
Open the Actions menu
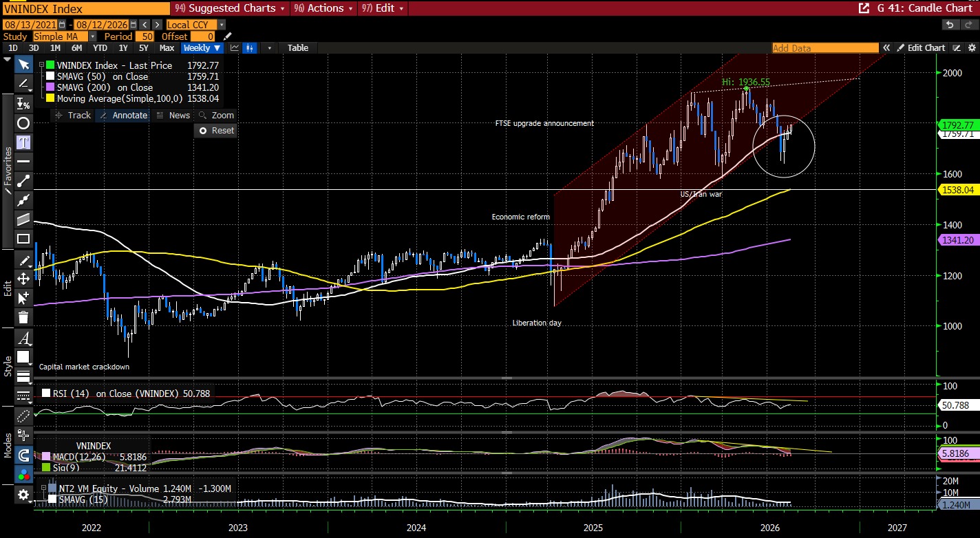[324, 8]
